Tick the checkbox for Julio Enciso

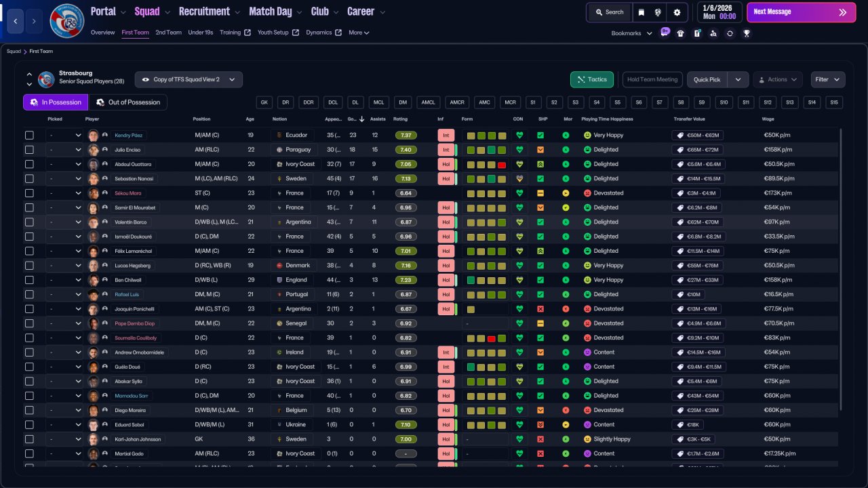click(29, 150)
